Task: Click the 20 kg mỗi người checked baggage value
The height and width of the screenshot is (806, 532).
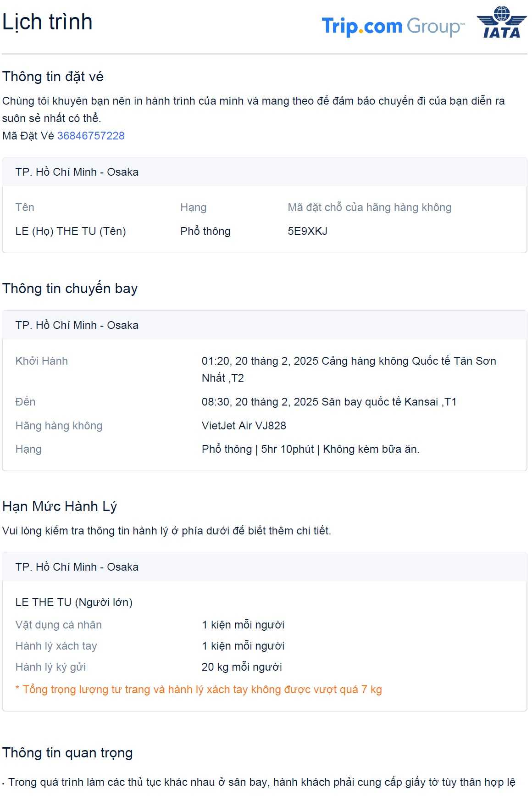Action: [242, 667]
